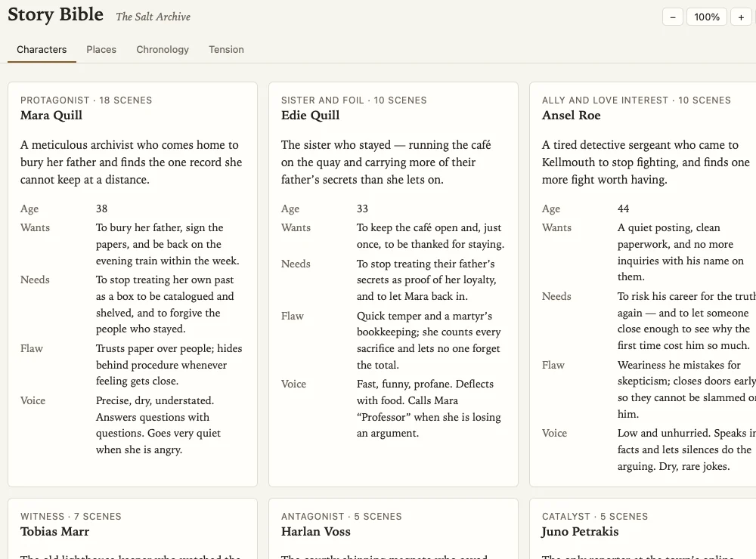756x559 pixels.
Task: Click Ansel Roe's description paragraph
Action: [x=646, y=162]
